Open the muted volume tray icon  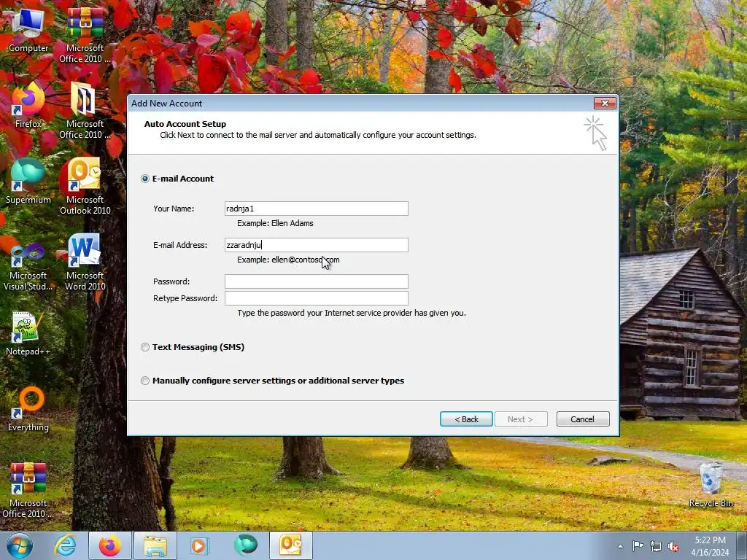click(673, 546)
